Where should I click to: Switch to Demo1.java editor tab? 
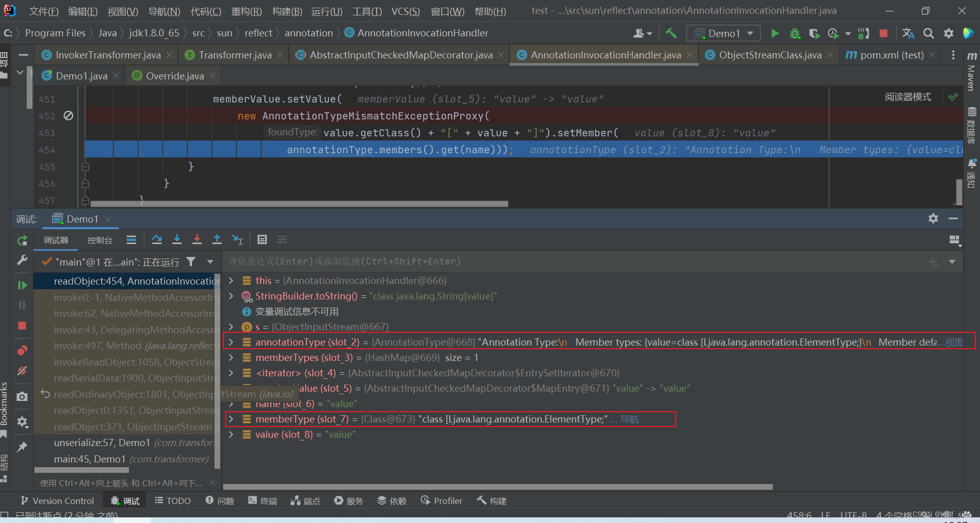point(82,76)
